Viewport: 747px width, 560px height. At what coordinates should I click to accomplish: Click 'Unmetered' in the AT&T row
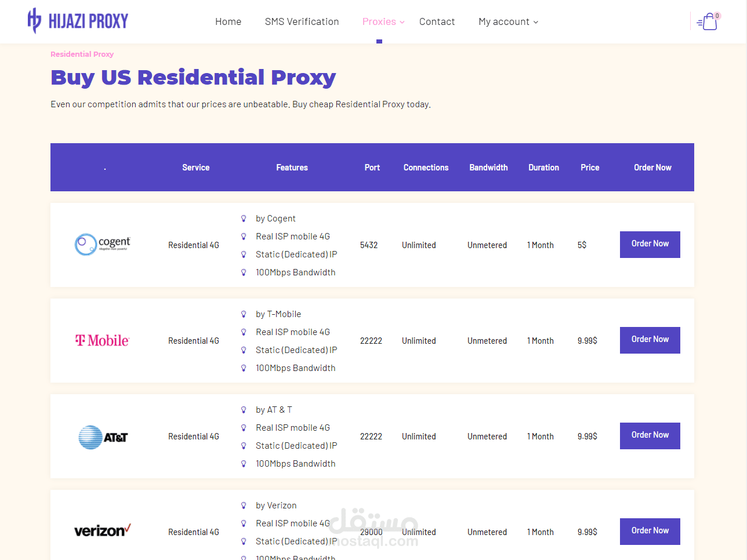pos(487,437)
